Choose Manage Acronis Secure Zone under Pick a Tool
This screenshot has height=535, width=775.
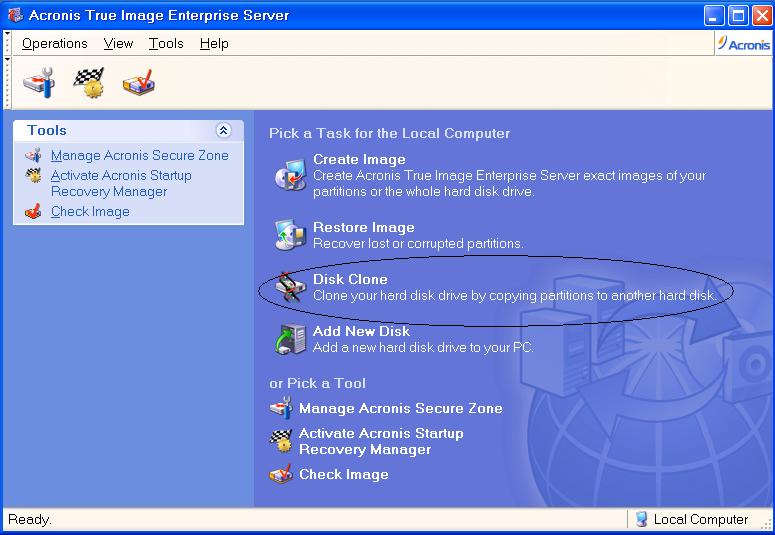[x=401, y=408]
